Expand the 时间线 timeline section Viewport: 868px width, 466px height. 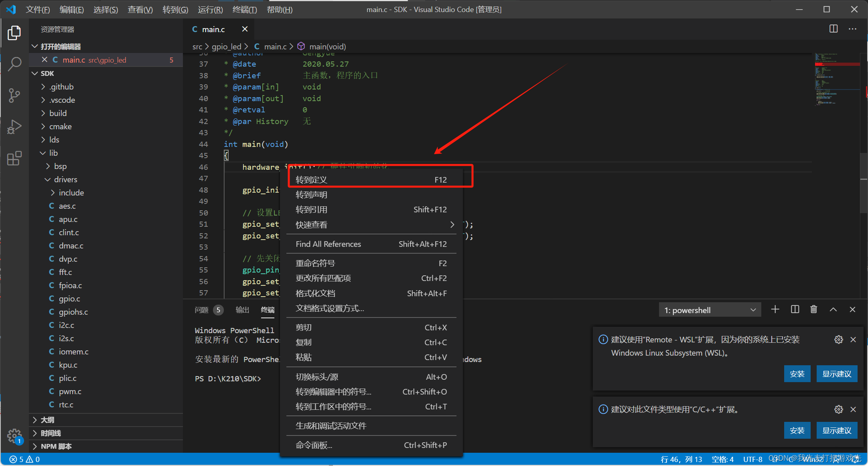point(106,433)
